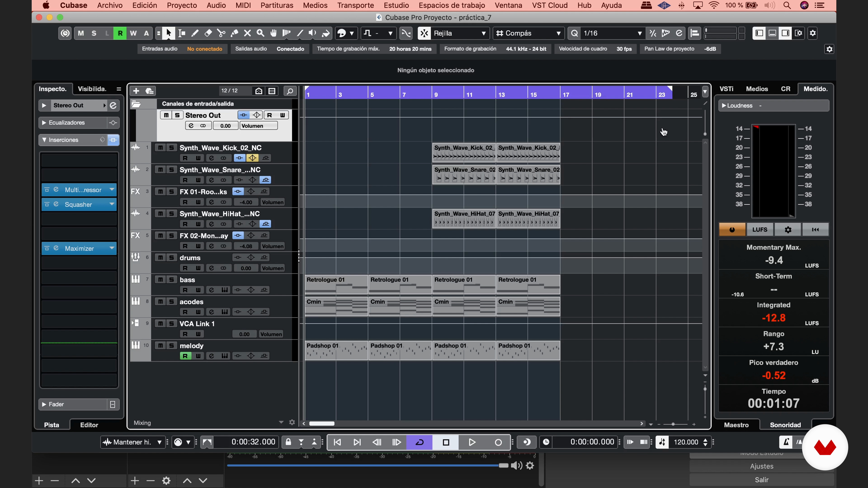The width and height of the screenshot is (868, 488).
Task: Click the volume slider handle at bottom
Action: click(503, 466)
